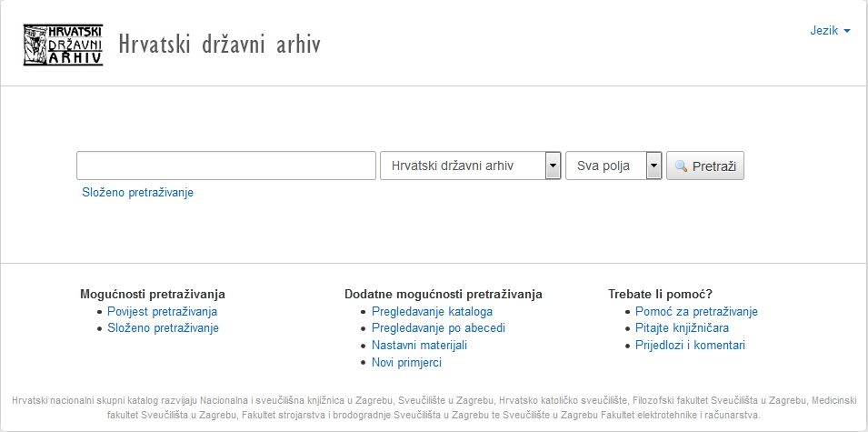Open Pomoć za pretraživanje link
Screen dimensions: 868x432
point(696,311)
